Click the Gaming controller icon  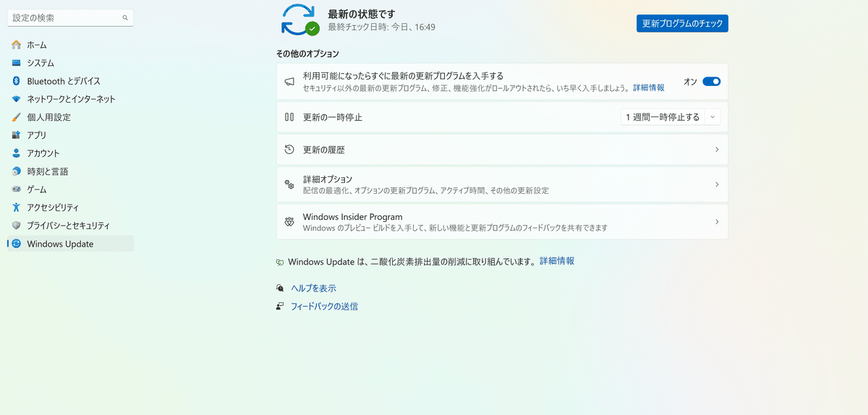[x=16, y=189]
